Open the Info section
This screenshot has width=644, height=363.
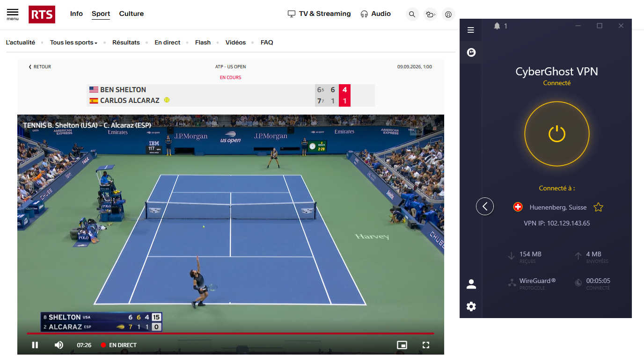point(76,14)
